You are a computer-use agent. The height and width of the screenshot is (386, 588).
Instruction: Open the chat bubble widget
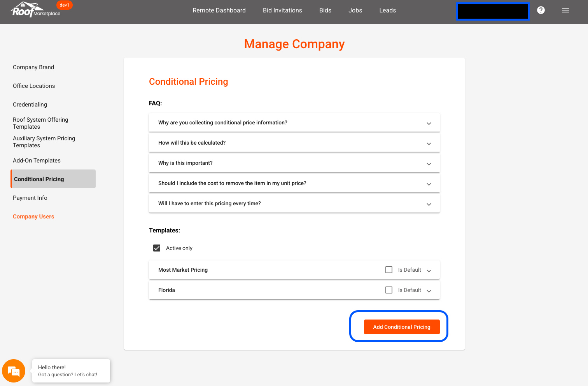14,371
